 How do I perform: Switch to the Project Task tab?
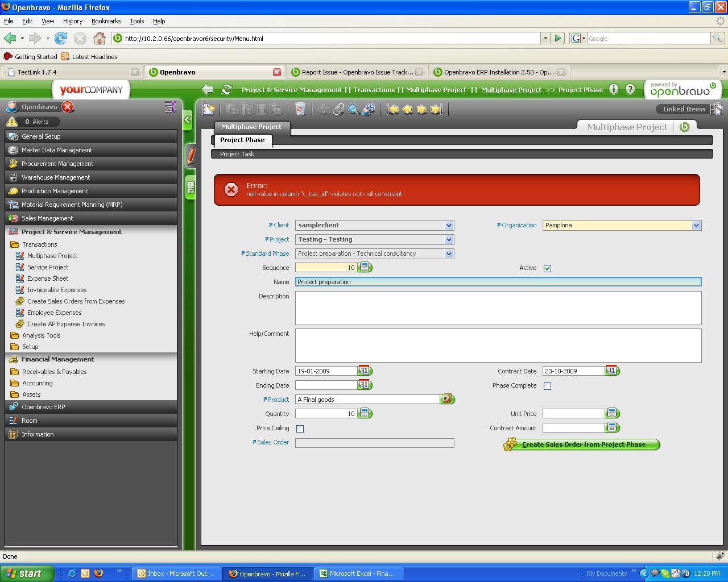237,154
